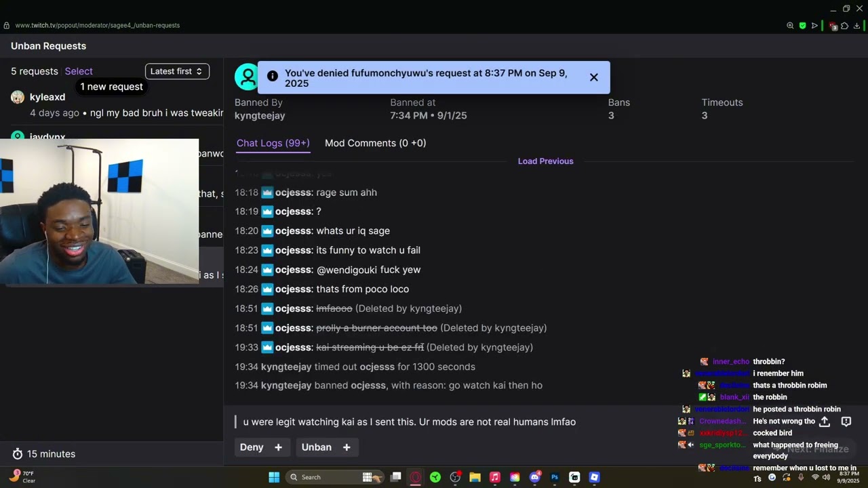Click the lock icon beside the URL
The image size is (868, 488).
point(7,26)
